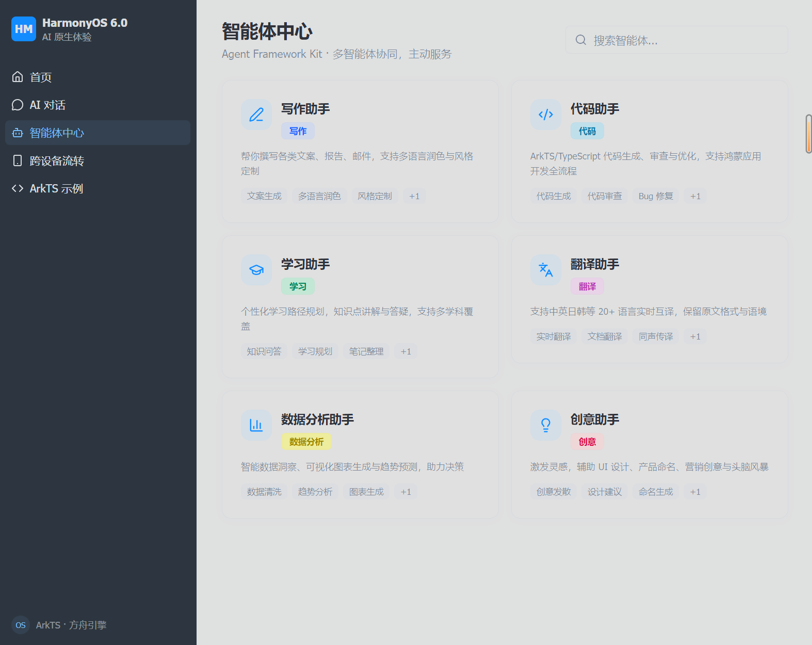
Task: Click the 命名生成 tag
Action: [656, 492]
